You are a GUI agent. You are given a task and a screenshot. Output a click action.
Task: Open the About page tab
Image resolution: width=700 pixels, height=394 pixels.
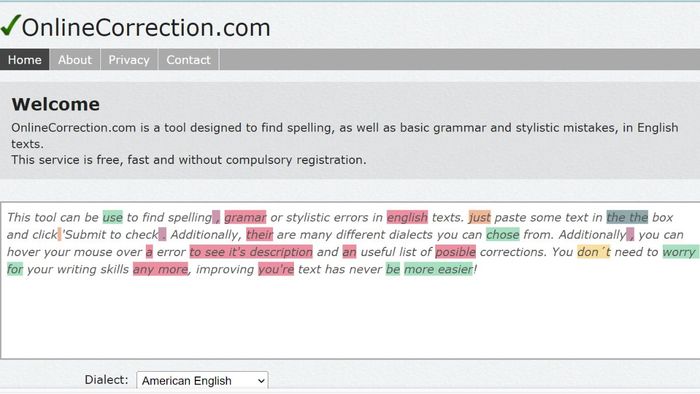coord(75,60)
